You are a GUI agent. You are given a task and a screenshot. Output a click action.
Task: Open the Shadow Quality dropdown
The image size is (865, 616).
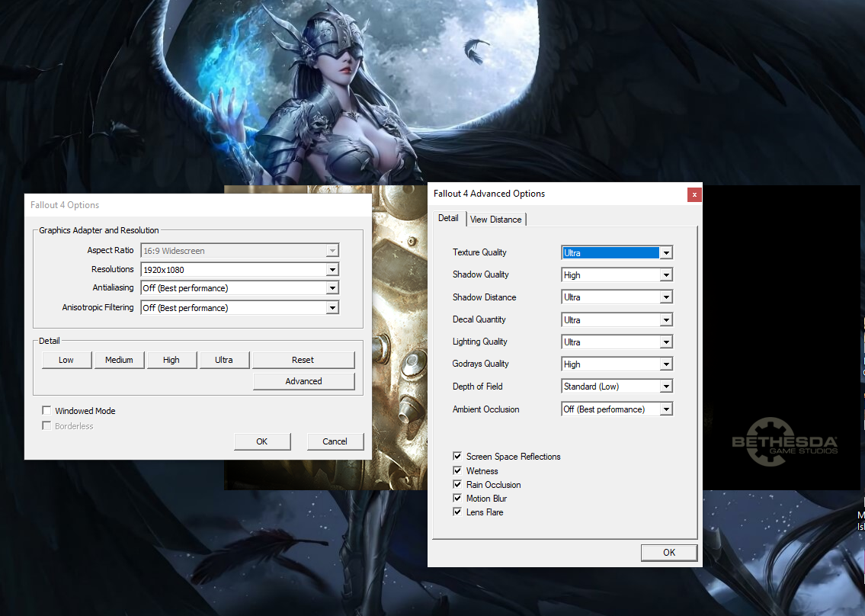tap(617, 275)
